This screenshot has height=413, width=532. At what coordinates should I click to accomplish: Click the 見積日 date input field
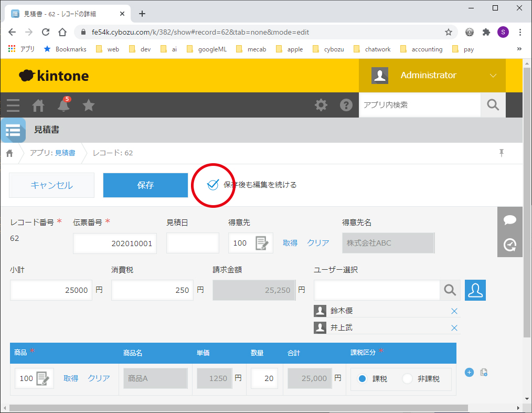(193, 243)
